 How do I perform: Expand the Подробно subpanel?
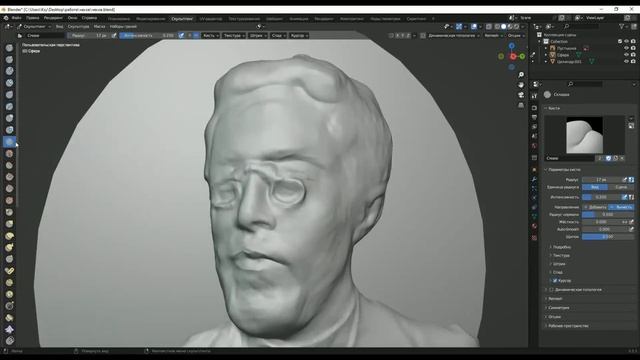pos(562,247)
